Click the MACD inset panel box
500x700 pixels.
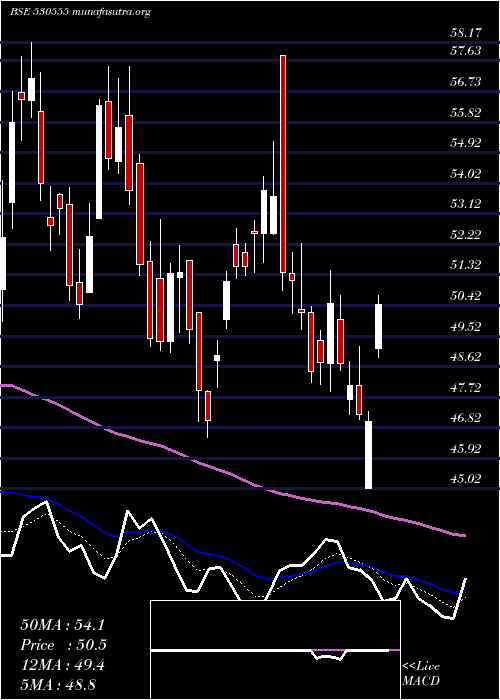(275, 650)
